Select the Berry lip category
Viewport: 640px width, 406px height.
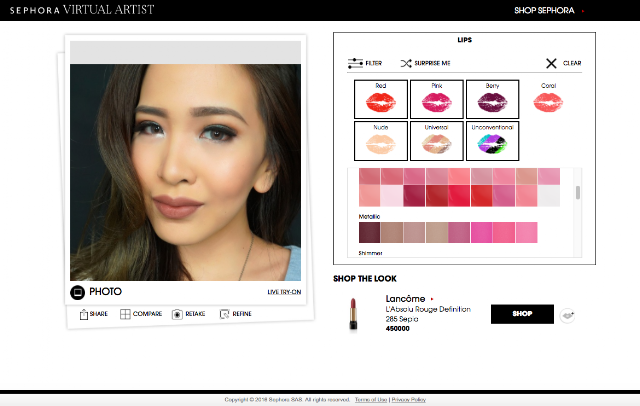tap(493, 99)
